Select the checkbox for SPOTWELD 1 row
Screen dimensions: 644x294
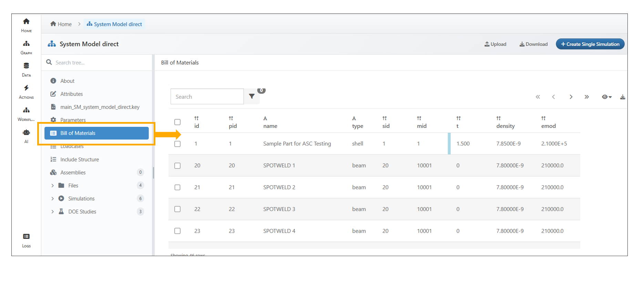[x=177, y=166]
